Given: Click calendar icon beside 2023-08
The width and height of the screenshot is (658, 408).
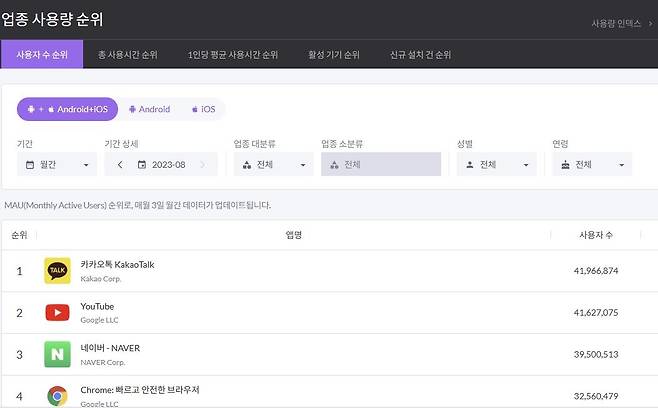Looking at the screenshot, I should pos(142,165).
